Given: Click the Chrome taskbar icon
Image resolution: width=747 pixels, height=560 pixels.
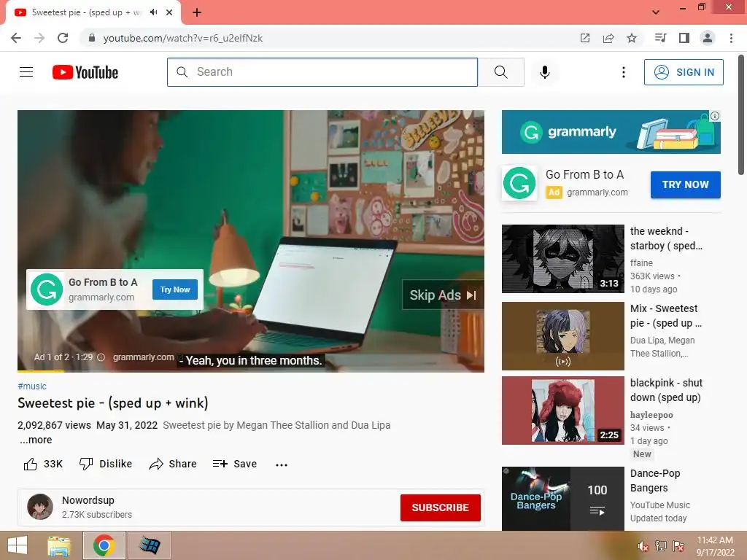Looking at the screenshot, I should 104,545.
